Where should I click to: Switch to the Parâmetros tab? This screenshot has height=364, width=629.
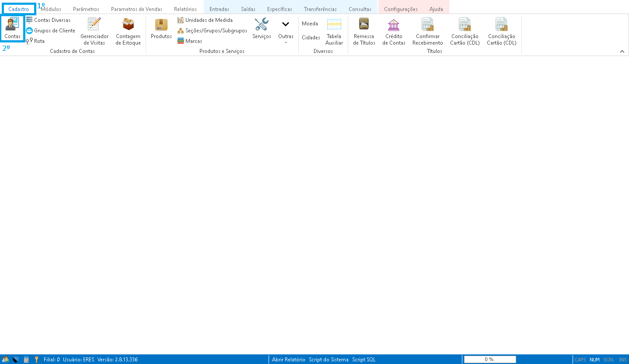coord(86,9)
